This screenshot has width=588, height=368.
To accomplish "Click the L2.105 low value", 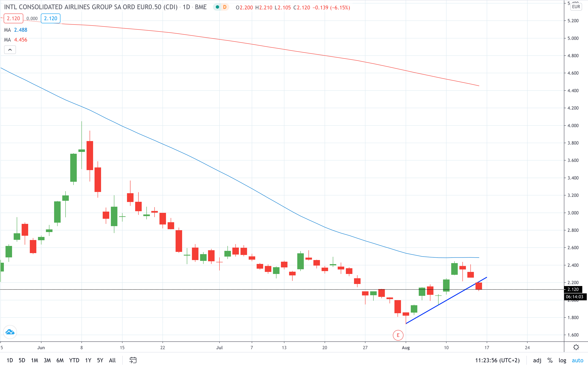I will (283, 8).
